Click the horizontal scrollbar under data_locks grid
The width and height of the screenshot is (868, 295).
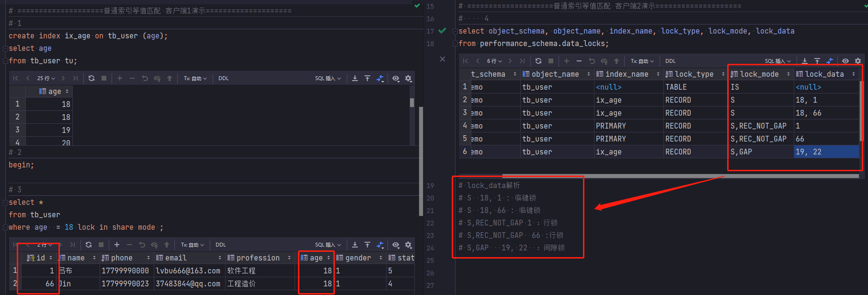[x=680, y=176]
